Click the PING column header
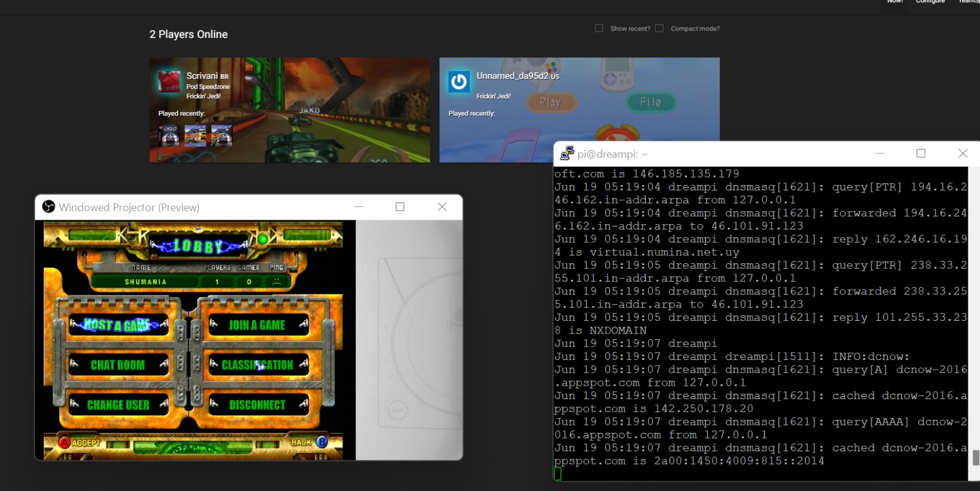The width and height of the screenshot is (980, 491). [x=277, y=268]
